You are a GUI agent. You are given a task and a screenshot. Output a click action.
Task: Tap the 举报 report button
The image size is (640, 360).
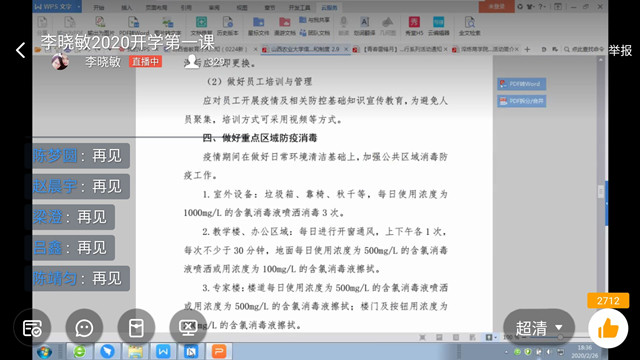[x=620, y=50]
